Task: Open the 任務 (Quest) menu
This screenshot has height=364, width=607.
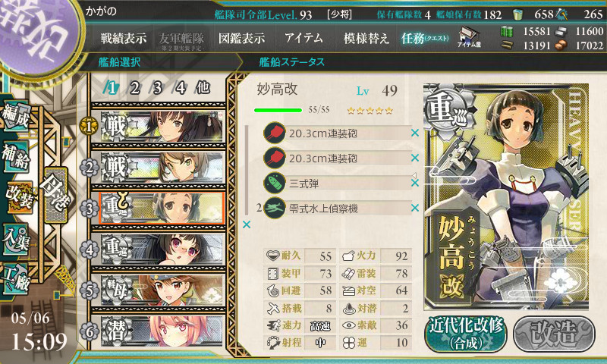Action: [x=425, y=38]
